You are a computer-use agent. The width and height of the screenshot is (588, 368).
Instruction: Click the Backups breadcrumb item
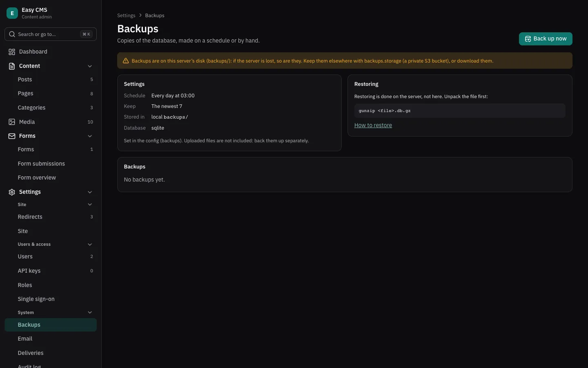[155, 16]
